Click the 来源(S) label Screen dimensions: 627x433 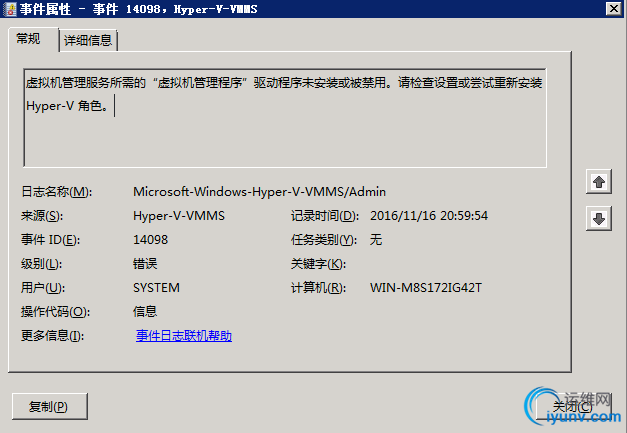(x=42, y=216)
